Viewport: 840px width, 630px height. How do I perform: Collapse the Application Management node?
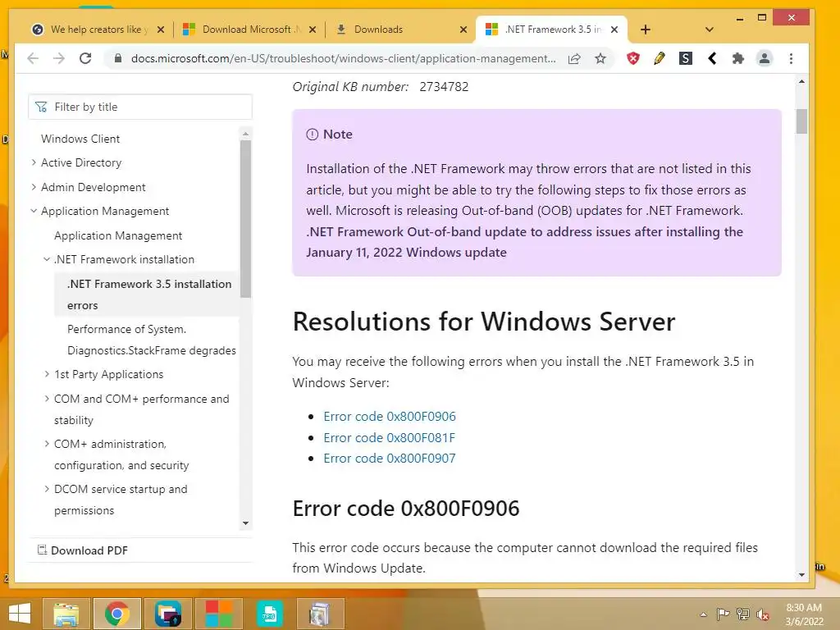point(34,211)
